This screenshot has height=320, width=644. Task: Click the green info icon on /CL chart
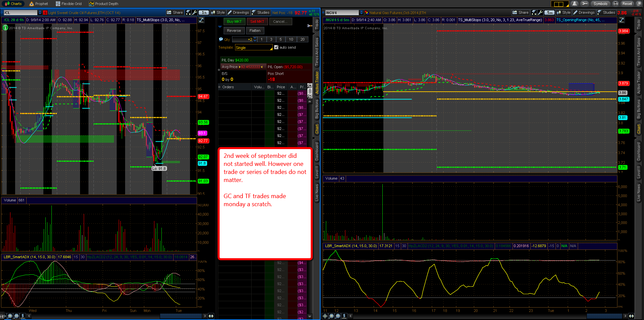(x=5, y=28)
